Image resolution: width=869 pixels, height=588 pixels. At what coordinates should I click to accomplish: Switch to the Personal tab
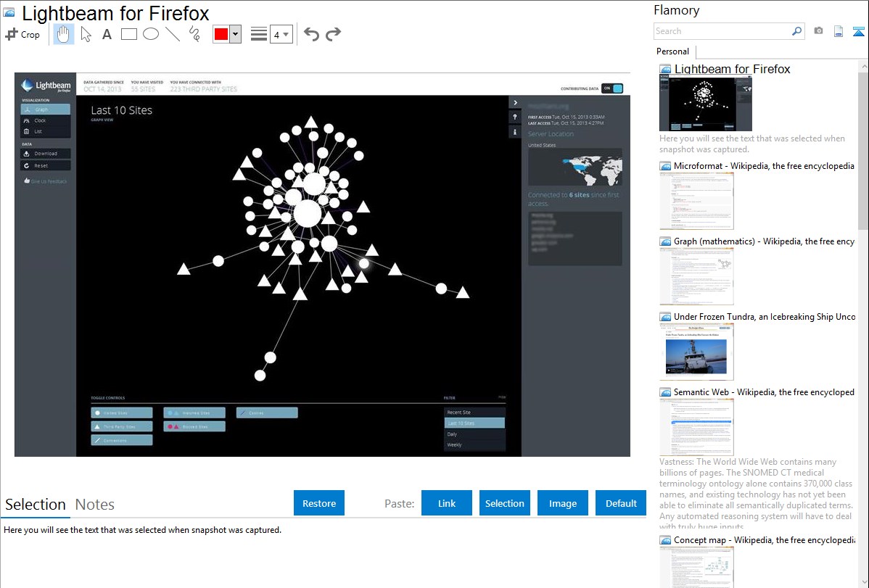tap(673, 51)
